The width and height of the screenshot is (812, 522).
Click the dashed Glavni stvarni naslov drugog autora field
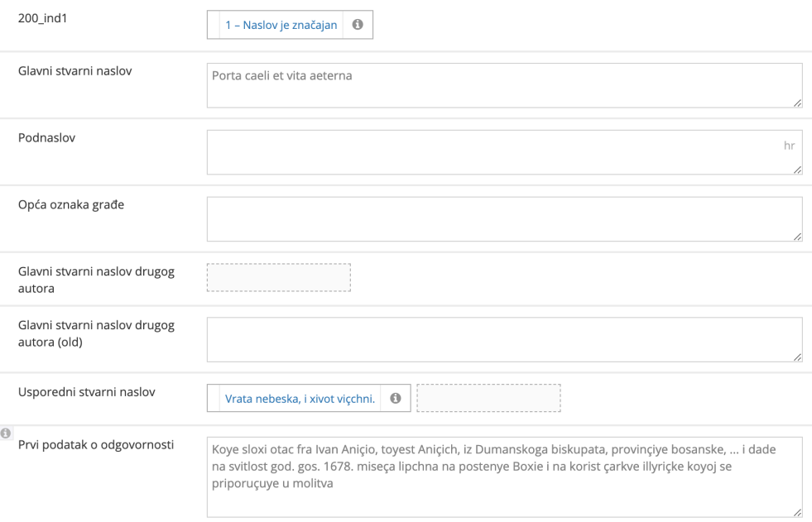tap(278, 278)
